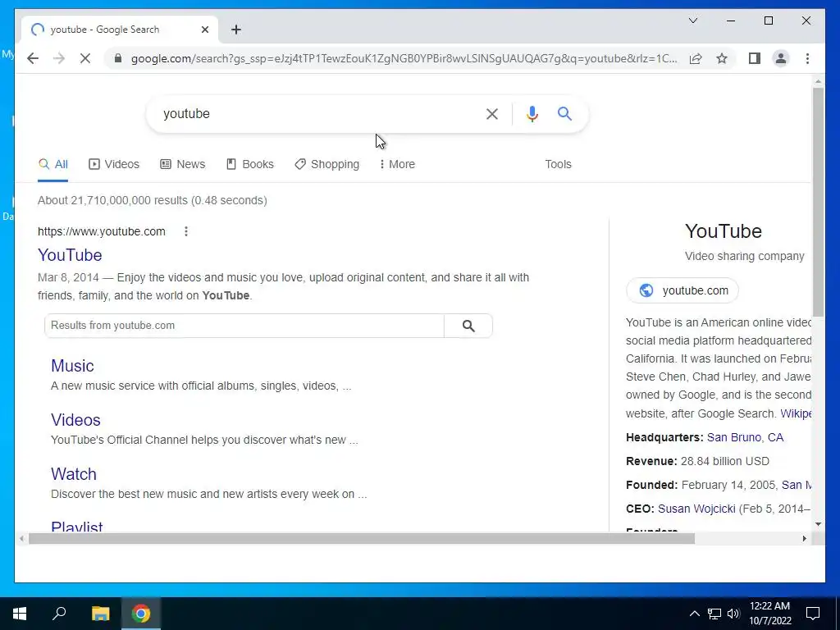Click the horizontal scrollbar left arrow

[x=21, y=538]
